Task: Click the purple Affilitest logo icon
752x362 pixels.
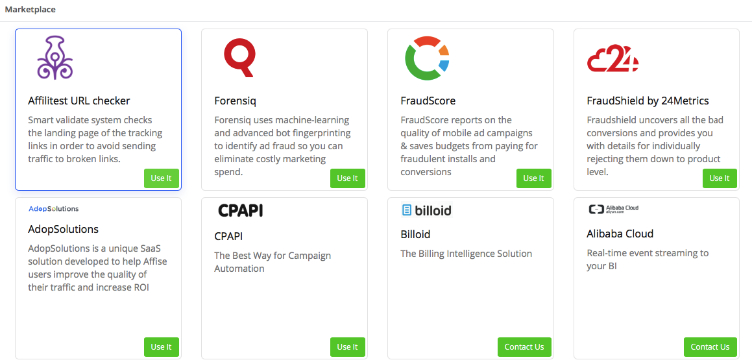Action: [x=55, y=58]
